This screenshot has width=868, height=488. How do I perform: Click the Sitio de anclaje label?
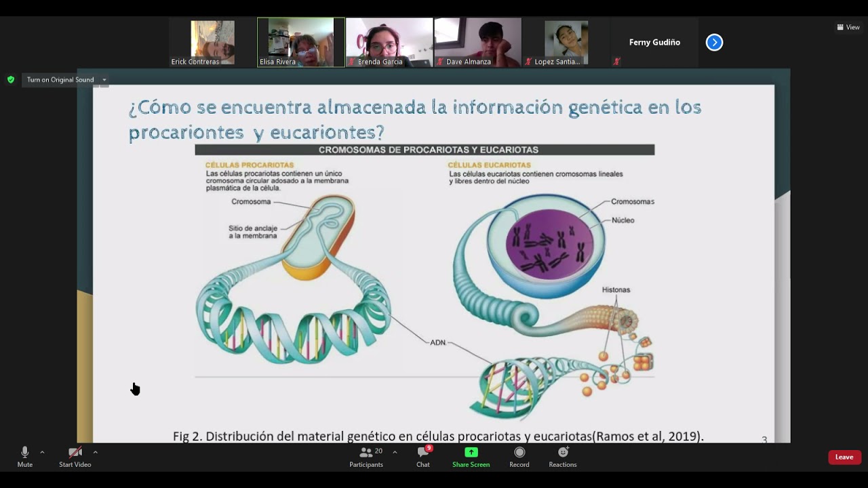(253, 232)
